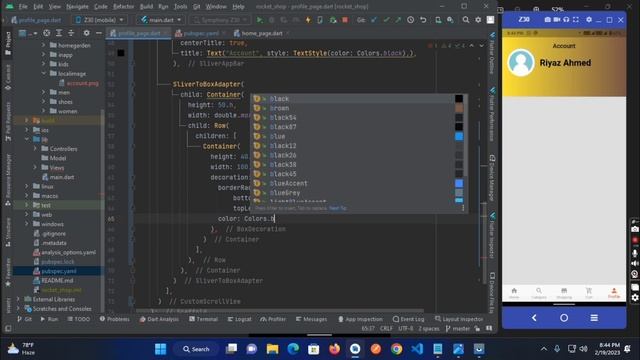
Task: Open IDE settings gear in the main toolbar
Action: [x=478, y=20]
